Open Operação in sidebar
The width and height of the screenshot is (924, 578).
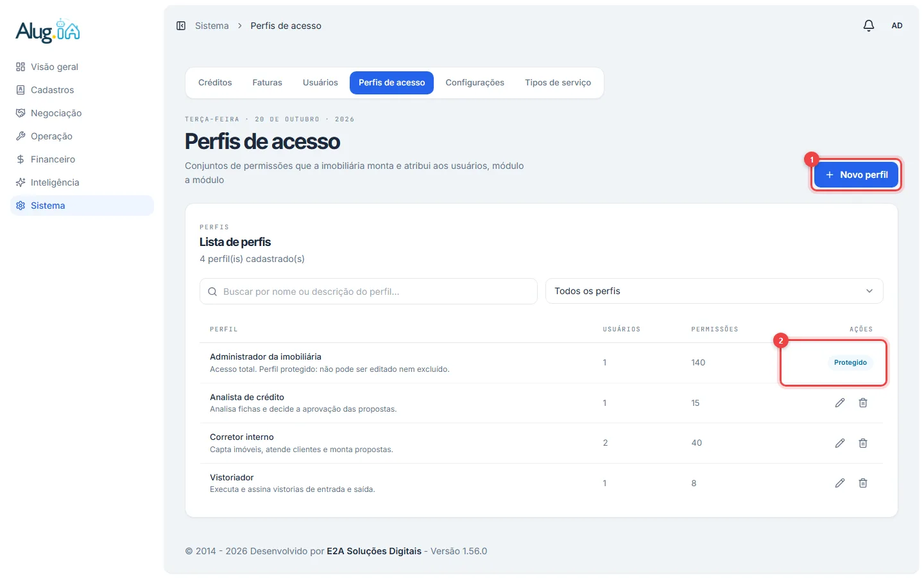pyautogui.click(x=82, y=136)
